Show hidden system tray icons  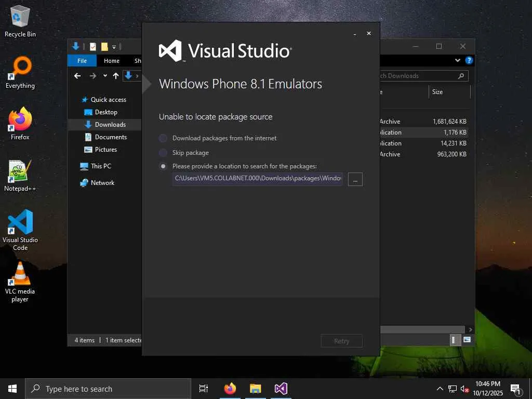coord(440,389)
